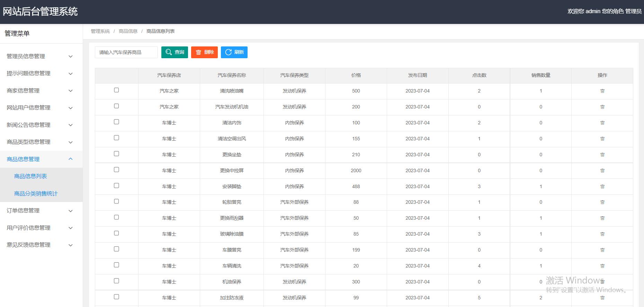Select the checkbox for 清洁空调出风
Viewport: 644px width, 307px height.
[x=116, y=138]
